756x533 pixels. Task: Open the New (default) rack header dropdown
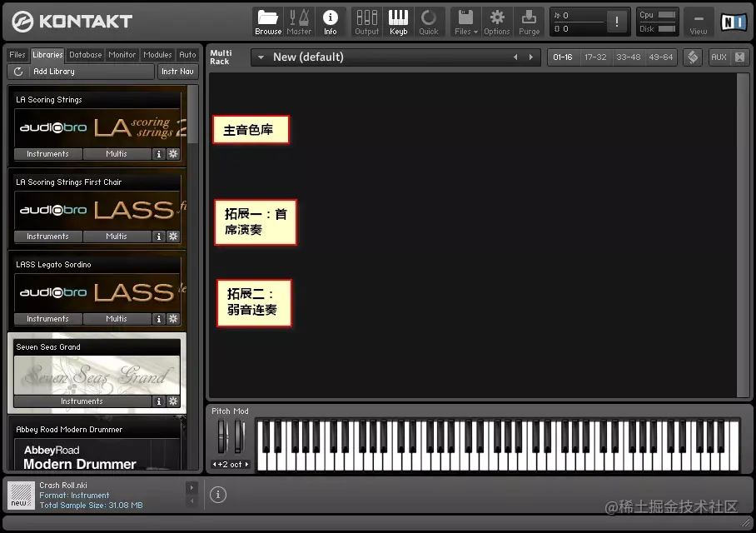tap(261, 57)
